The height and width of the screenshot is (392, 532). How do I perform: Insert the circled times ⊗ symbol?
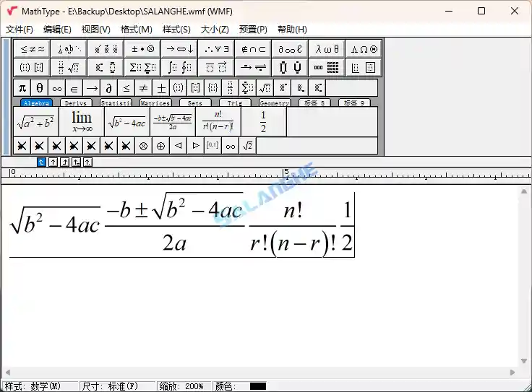point(143,146)
